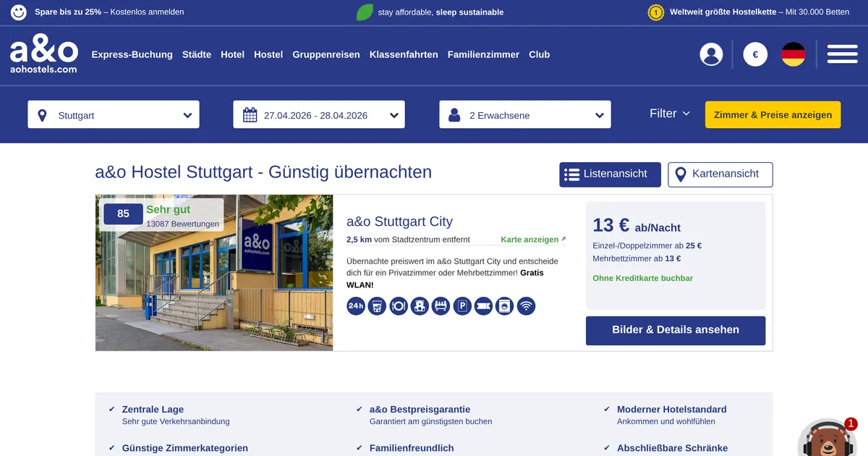Screen dimensions: 868x456
Task: Open Städte navigation item
Action: (x=197, y=54)
